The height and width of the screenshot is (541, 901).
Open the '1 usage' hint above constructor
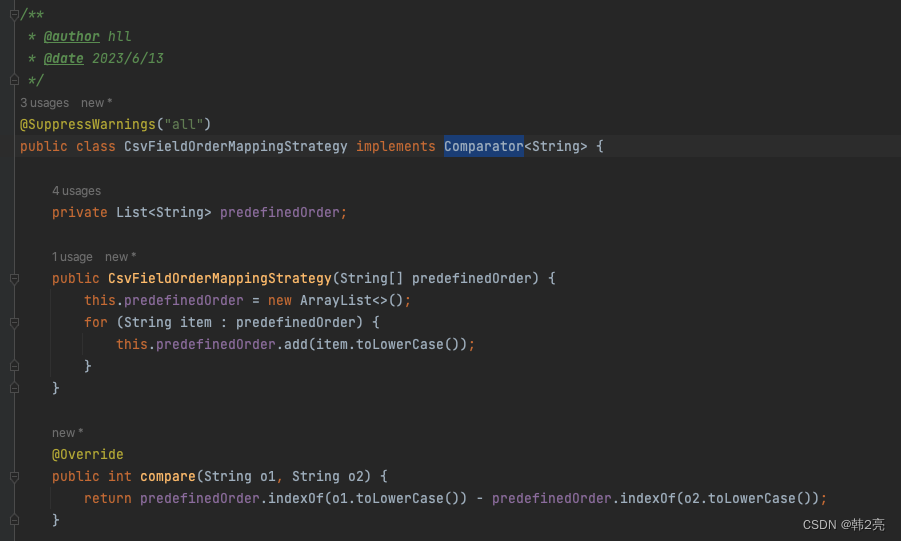[72, 257]
